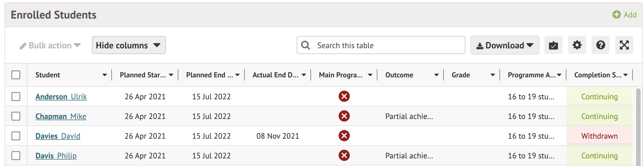Click the green Add plus icon
644x166 pixels.
616,15
